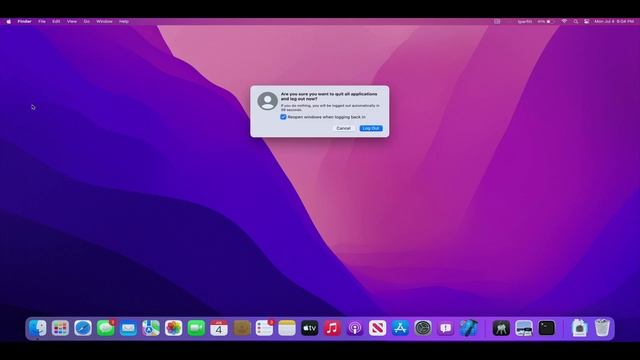Open the Trash from the Dock
This screenshot has height=360, width=640.
(x=602, y=328)
